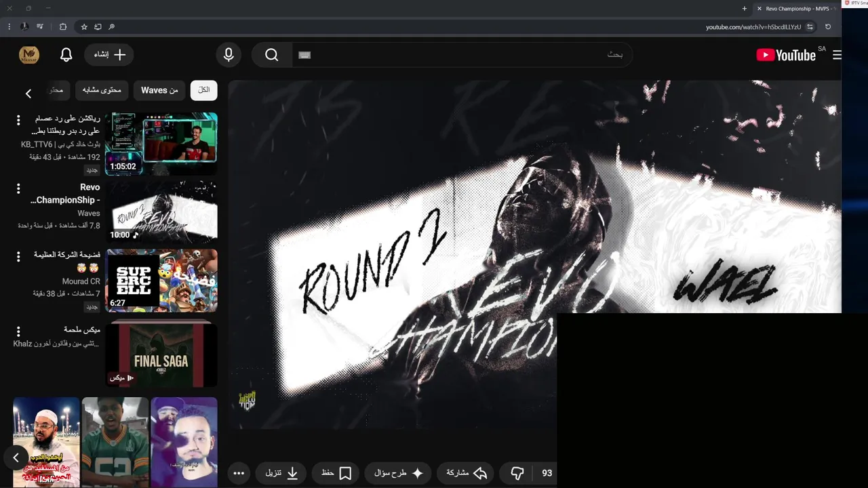Open the Short with the man in the white cap
868x488 pixels.
pyautogui.click(x=46, y=442)
